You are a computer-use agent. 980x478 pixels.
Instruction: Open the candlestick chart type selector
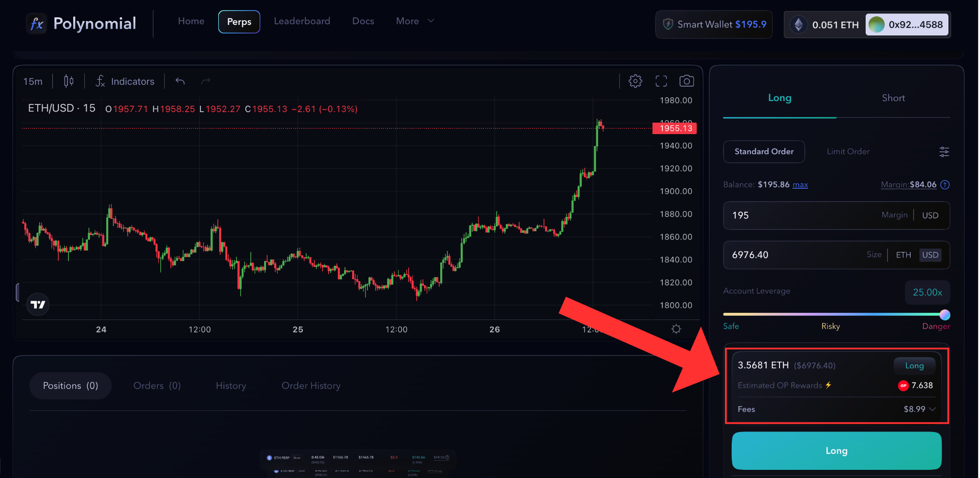click(68, 81)
